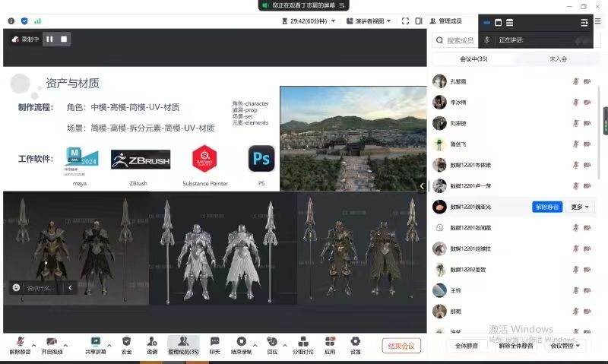Image resolution: width=608 pixels, height=364 pixels.
Task: Open the 聊天 chat icon
Action: point(215,342)
